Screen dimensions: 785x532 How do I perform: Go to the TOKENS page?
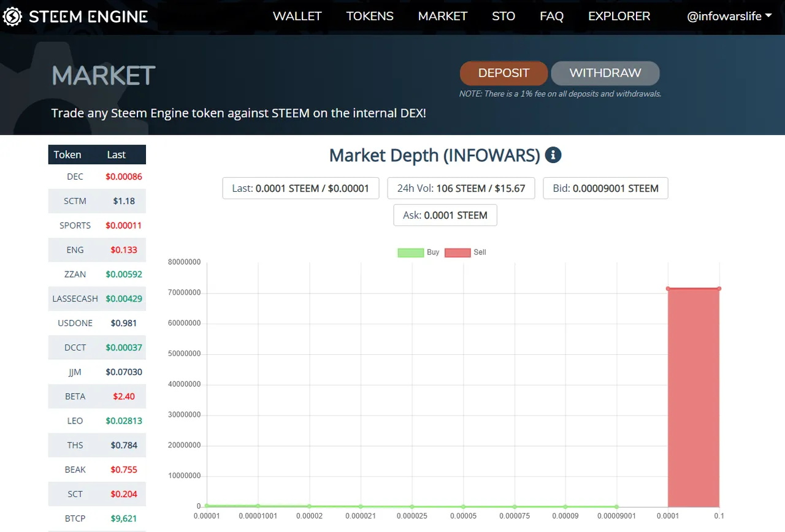tap(370, 17)
